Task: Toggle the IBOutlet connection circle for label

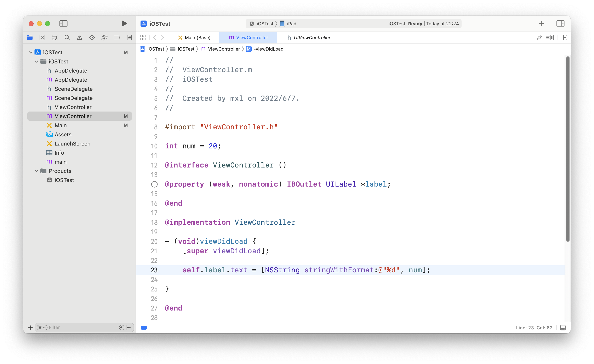Action: click(154, 184)
